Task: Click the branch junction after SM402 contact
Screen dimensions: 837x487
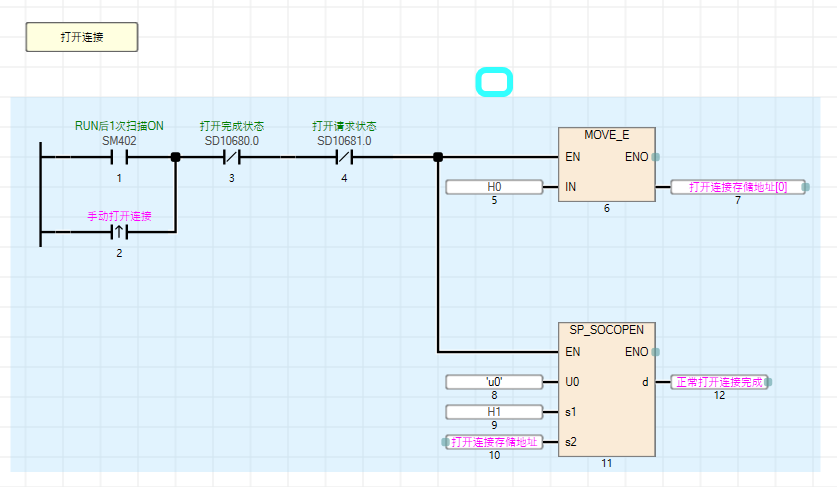Action: tap(175, 157)
